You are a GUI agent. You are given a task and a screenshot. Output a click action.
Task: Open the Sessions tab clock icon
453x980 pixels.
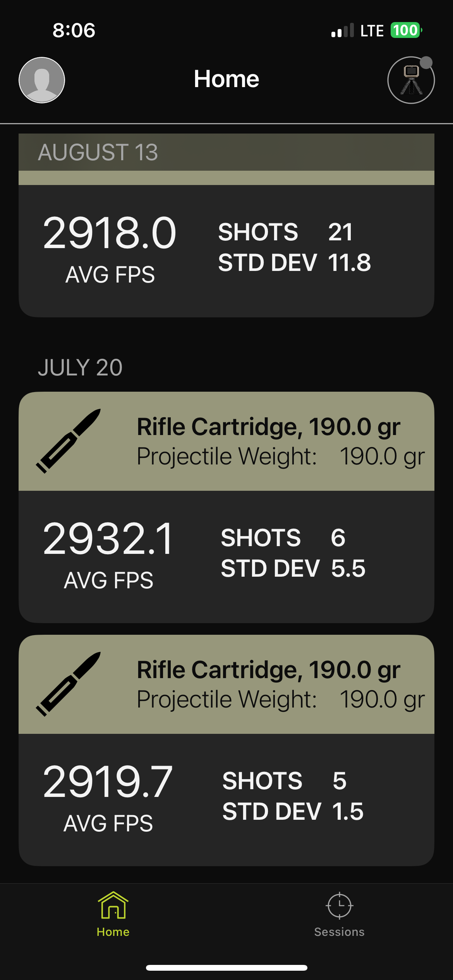click(340, 906)
